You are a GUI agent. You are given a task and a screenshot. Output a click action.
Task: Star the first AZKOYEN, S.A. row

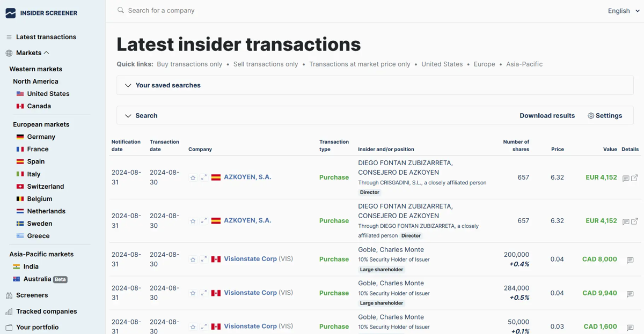pyautogui.click(x=193, y=177)
